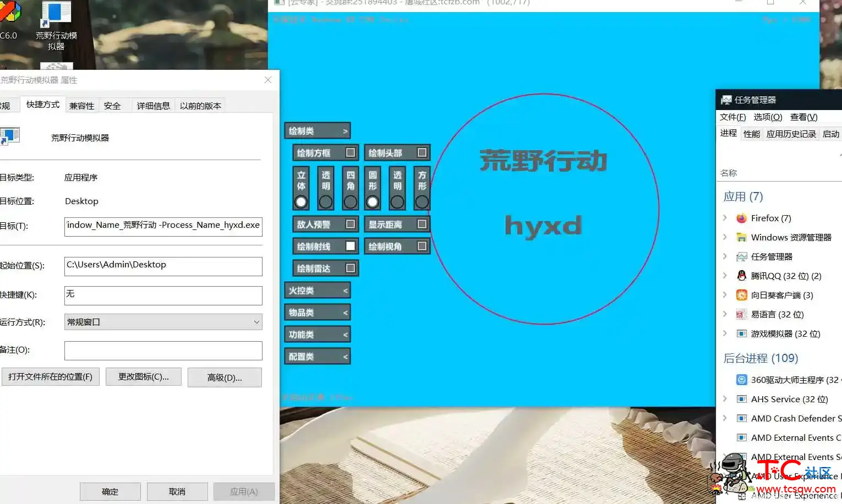Image resolution: width=842 pixels, height=504 pixels.
Task: Expand the 火控类 category
Action: (318, 290)
